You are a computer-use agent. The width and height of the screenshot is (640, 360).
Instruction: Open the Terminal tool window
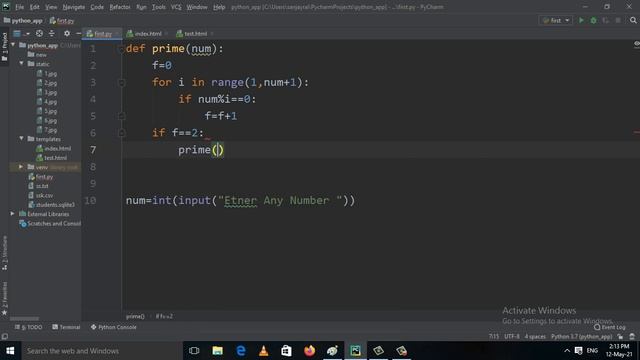[66, 327]
